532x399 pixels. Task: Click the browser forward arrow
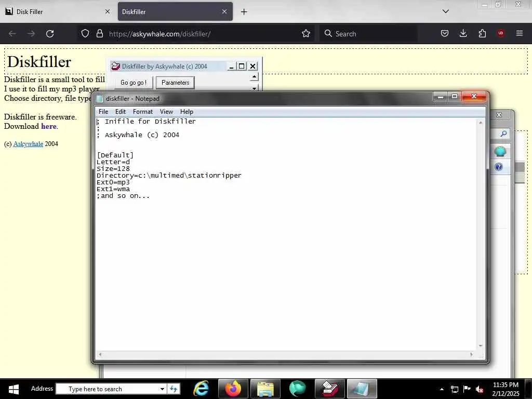pos(31,34)
